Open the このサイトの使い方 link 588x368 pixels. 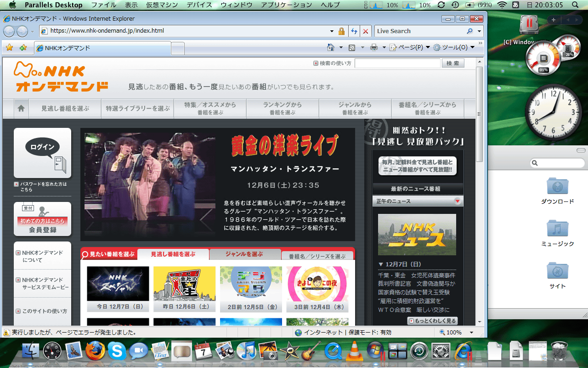click(x=42, y=311)
